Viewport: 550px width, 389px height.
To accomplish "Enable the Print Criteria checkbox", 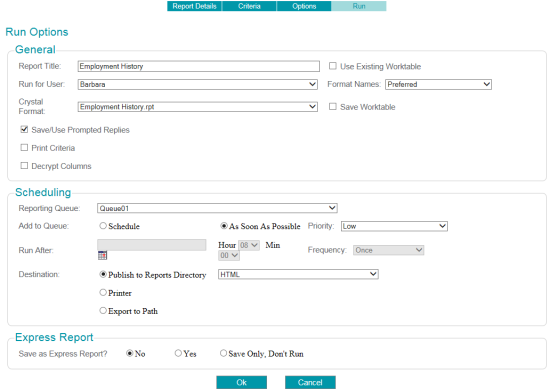I will coord(24,148).
